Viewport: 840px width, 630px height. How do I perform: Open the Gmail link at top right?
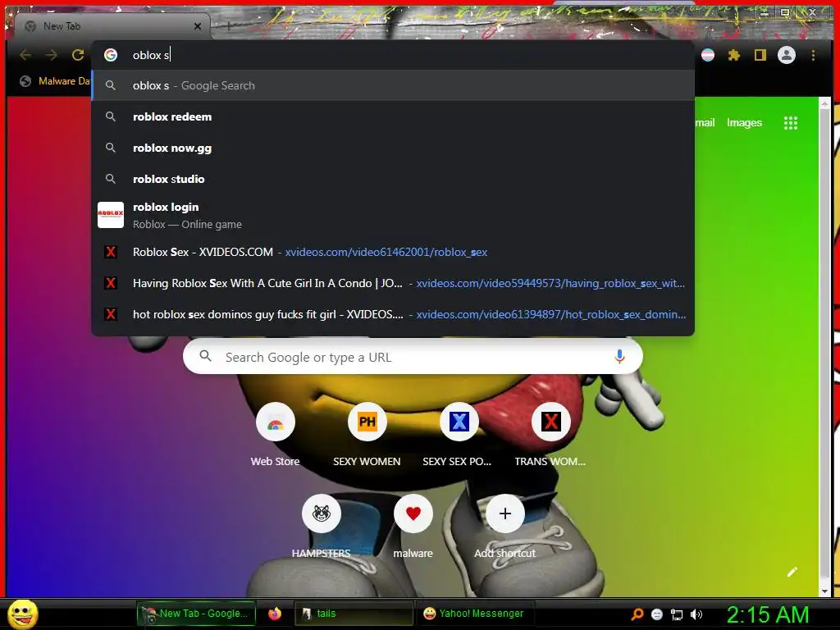point(705,123)
